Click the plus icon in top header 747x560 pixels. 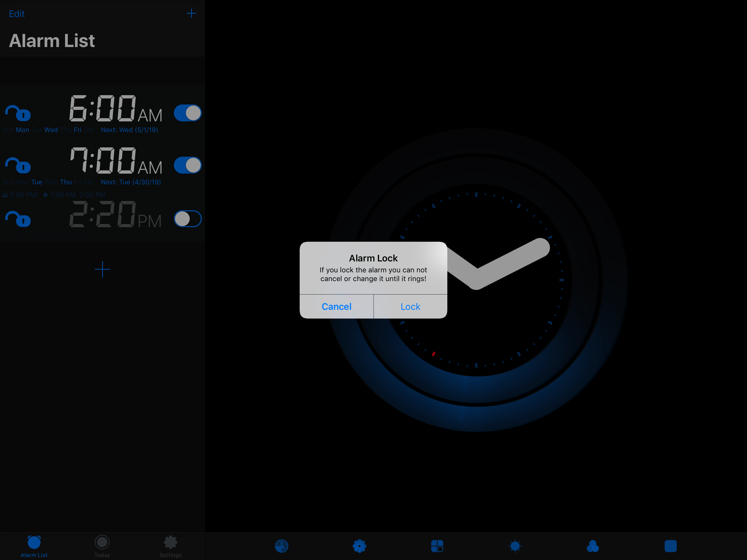[191, 13]
